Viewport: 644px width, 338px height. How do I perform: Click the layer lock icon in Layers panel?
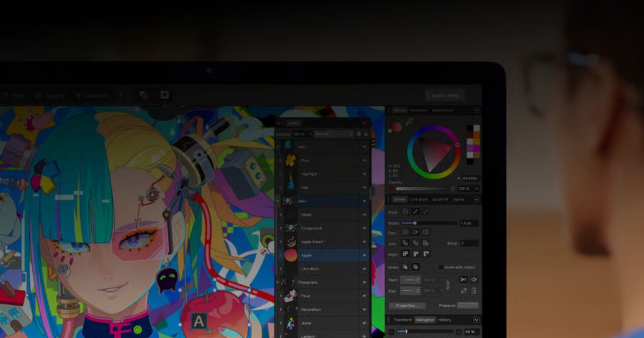click(366, 134)
